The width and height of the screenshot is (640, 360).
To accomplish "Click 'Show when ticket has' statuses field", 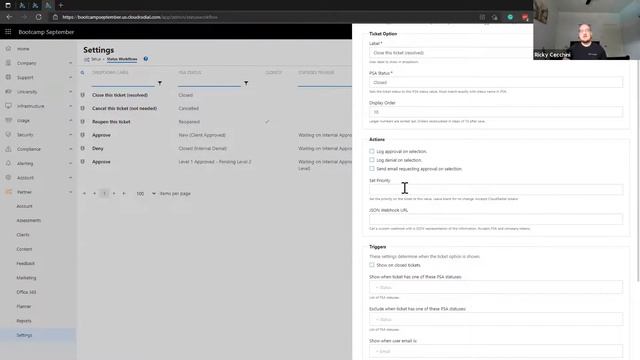I will pyautogui.click(x=496, y=287).
